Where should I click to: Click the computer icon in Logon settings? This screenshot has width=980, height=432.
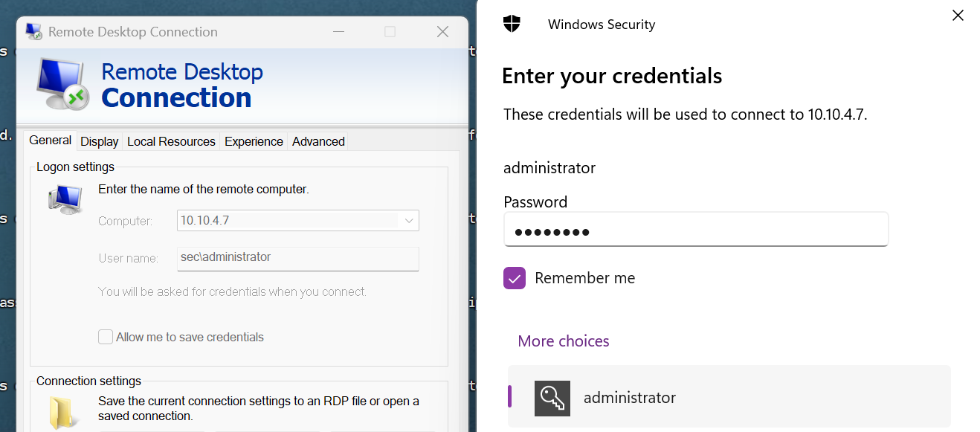[x=65, y=201]
